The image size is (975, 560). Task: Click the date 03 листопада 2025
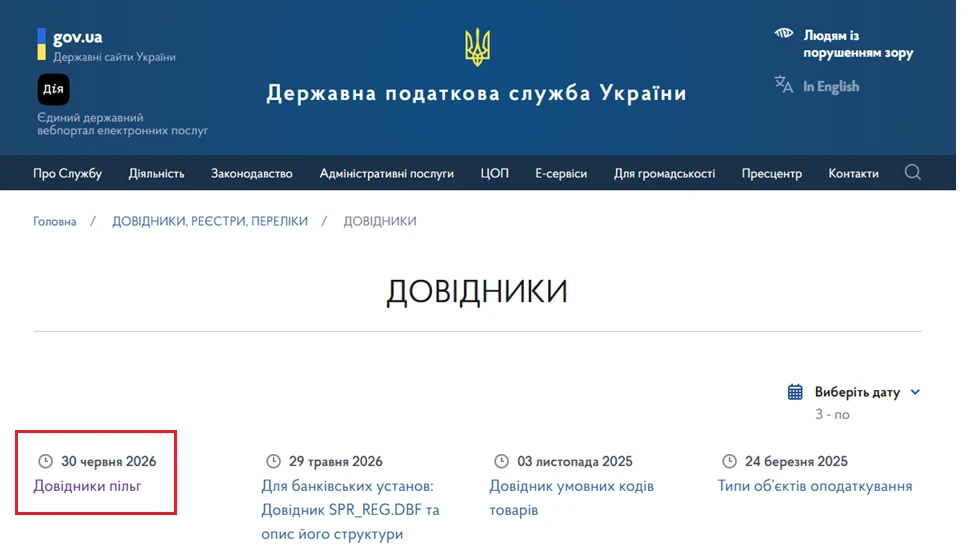click(575, 461)
